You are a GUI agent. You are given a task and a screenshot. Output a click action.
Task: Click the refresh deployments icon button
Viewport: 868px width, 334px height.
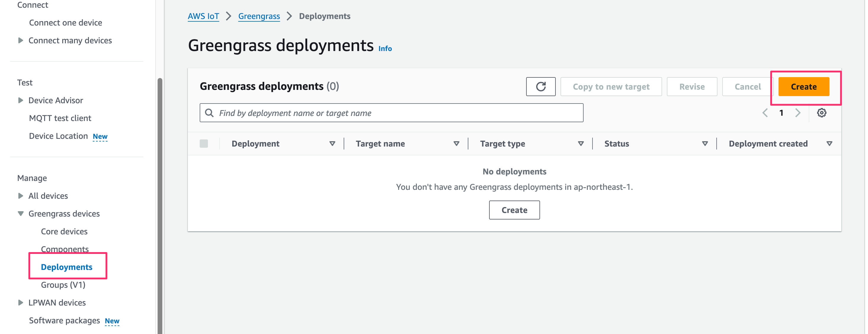(540, 87)
